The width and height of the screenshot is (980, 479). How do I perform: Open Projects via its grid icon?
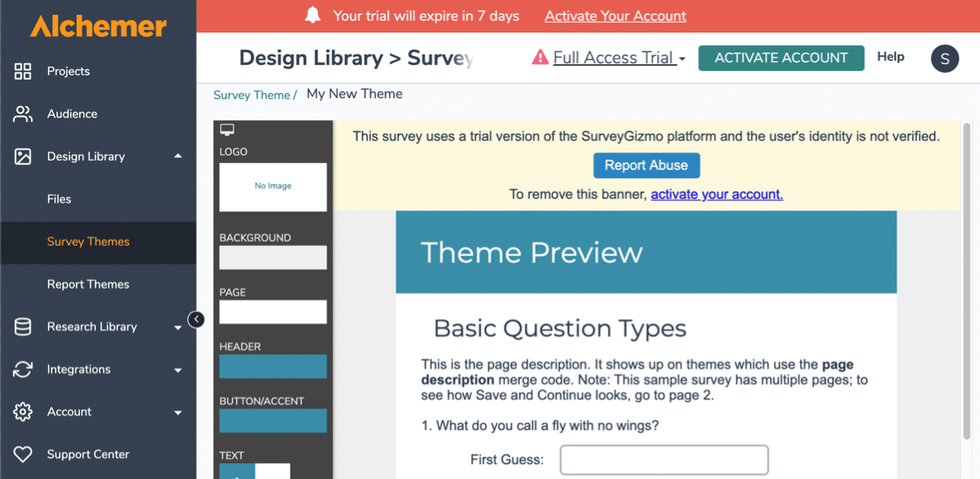click(x=23, y=71)
